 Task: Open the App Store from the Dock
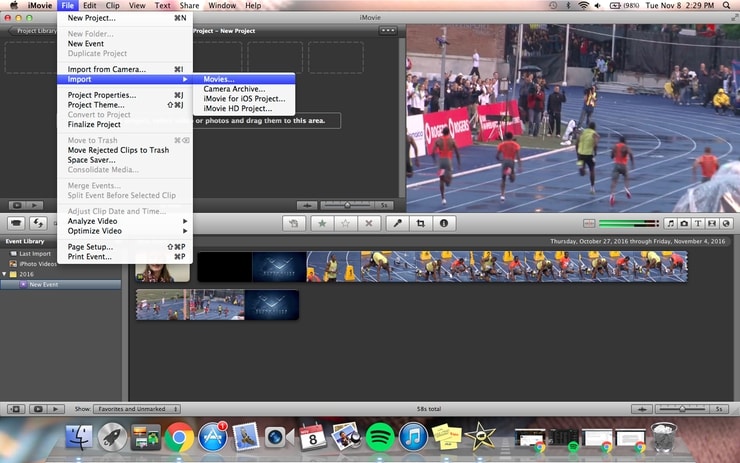(x=212, y=437)
